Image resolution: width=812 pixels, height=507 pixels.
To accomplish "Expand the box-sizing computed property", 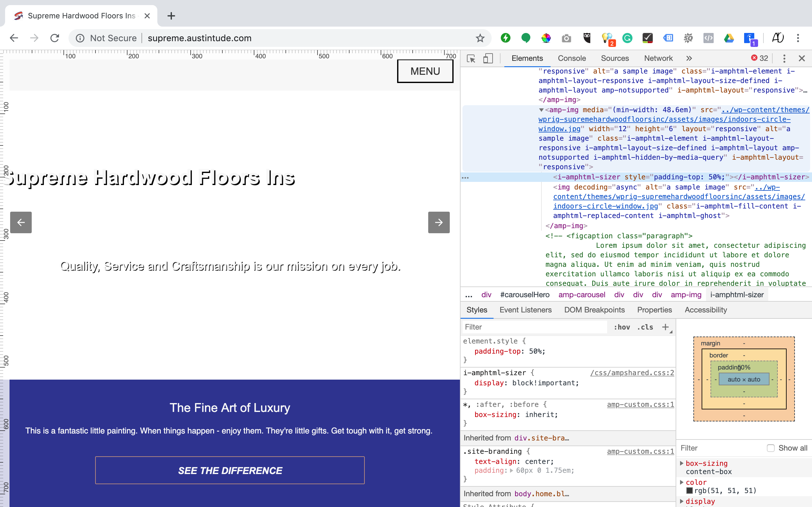I will 681,463.
